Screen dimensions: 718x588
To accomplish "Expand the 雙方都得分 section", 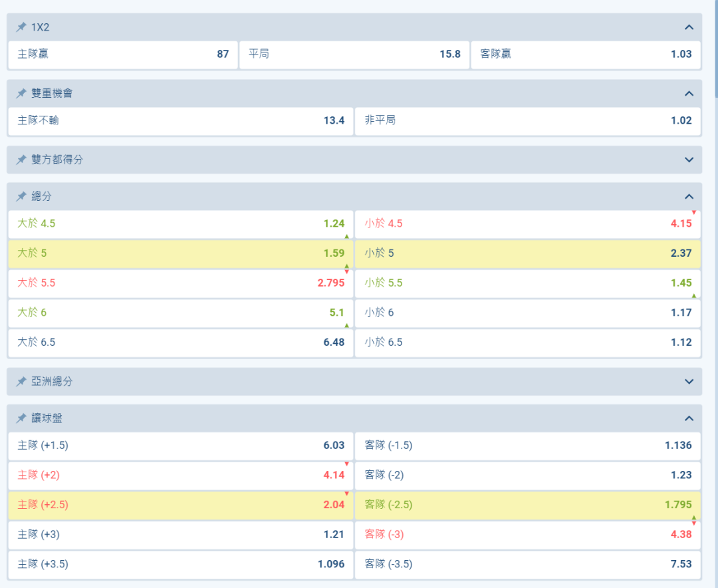I will pos(689,160).
